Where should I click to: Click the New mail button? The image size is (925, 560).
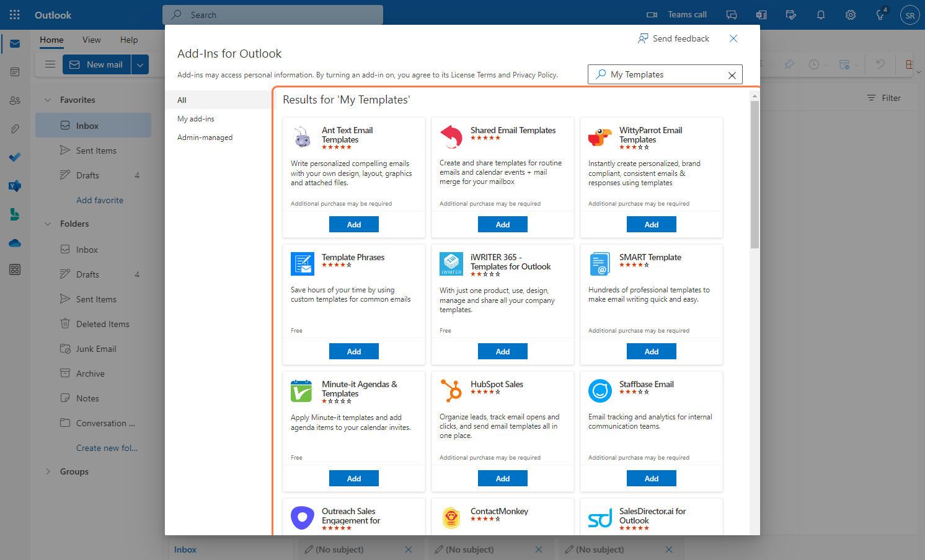97,64
